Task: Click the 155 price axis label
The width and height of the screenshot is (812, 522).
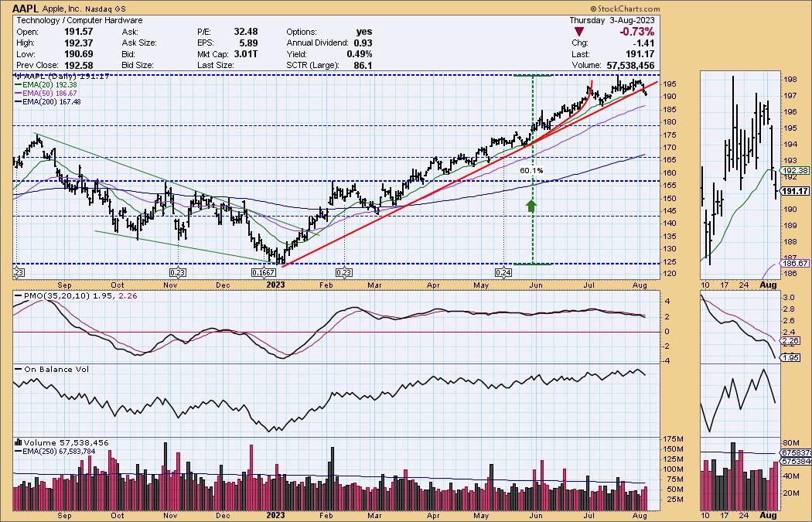Action: 670,186
